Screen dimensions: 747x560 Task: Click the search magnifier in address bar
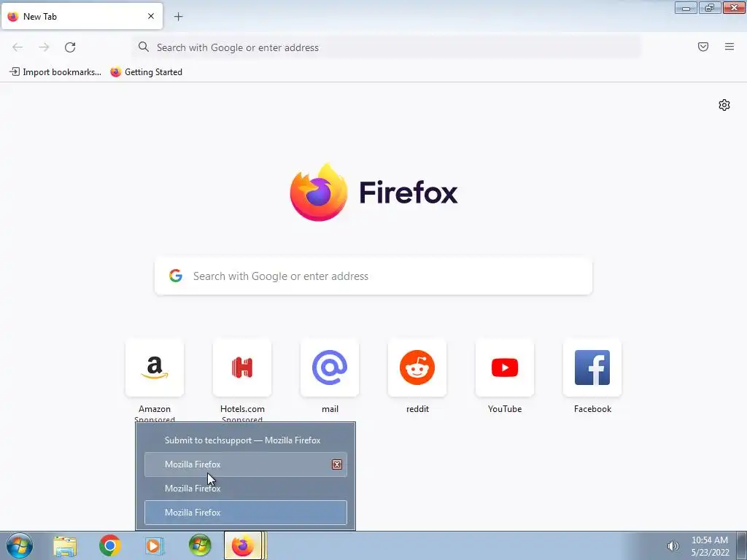pos(144,47)
